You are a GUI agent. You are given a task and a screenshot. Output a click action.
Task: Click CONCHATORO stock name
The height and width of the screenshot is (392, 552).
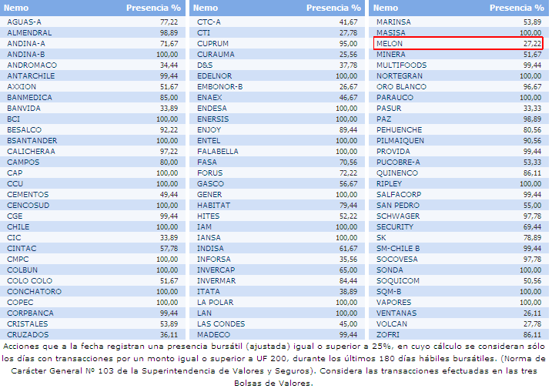click(x=34, y=292)
